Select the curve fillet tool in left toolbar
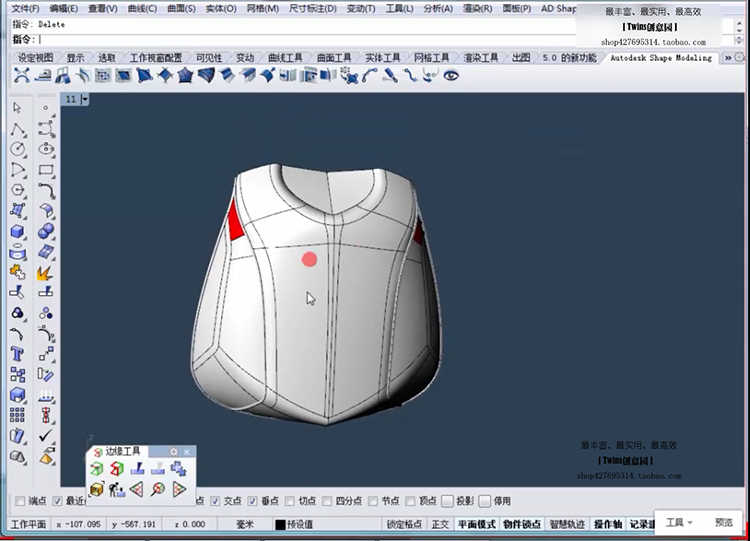Screen dimensions: 750x541 (x=46, y=190)
